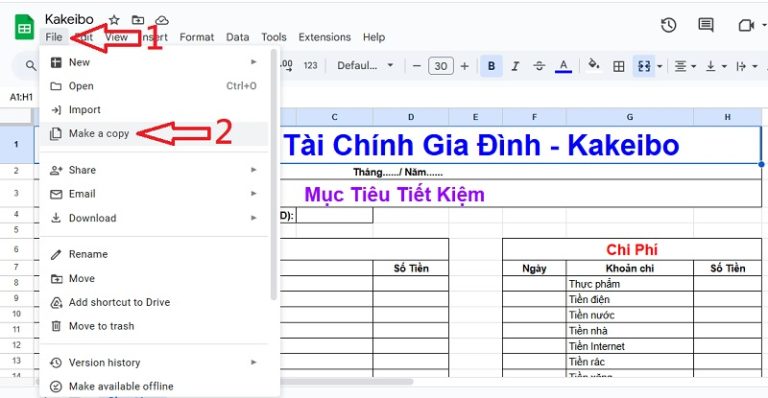Screen dimensions: 768x398
Task: Toggle bold formatting
Action: [x=491, y=66]
